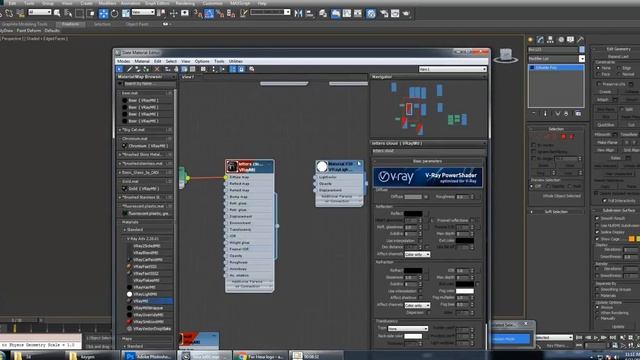Click the Create panel star icon
640x360 pixels.
[x=530, y=40]
